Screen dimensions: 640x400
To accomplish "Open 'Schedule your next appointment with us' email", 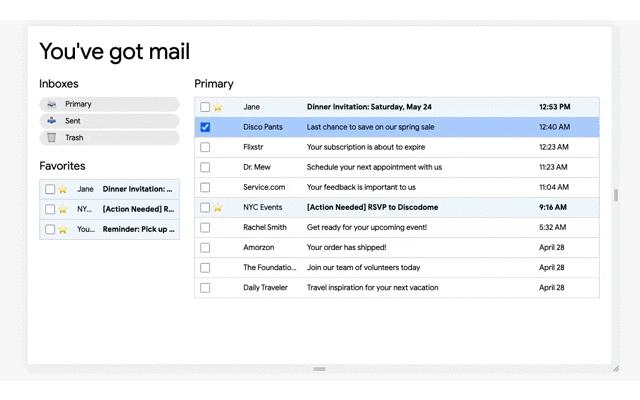I will point(374,167).
